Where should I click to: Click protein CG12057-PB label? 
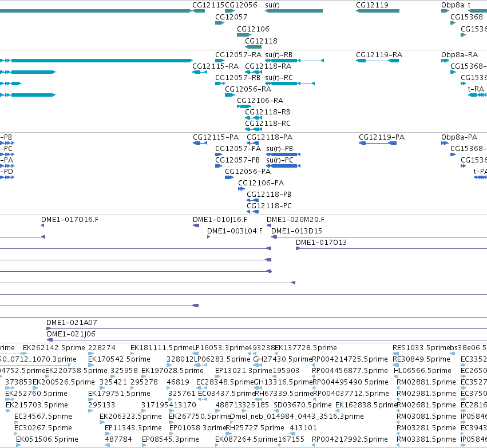pyautogui.click(x=237, y=161)
